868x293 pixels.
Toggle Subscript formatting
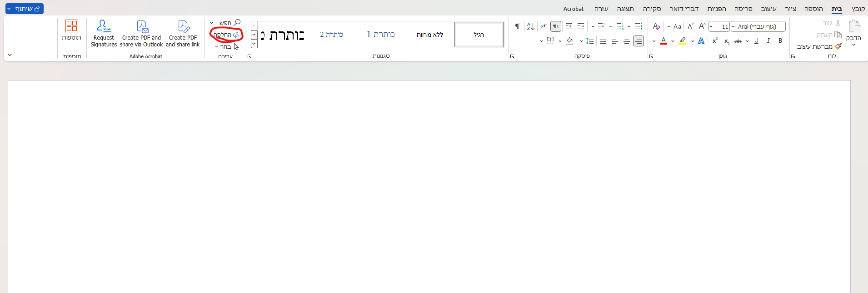(727, 41)
